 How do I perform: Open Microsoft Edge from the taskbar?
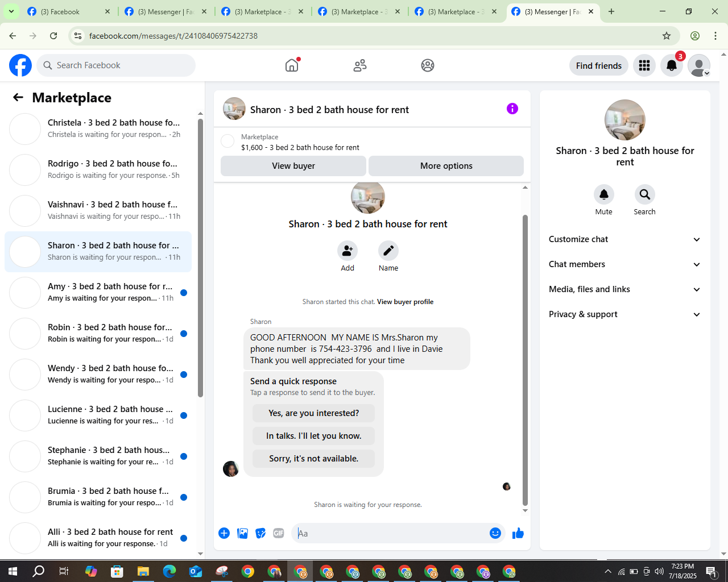coord(169,571)
